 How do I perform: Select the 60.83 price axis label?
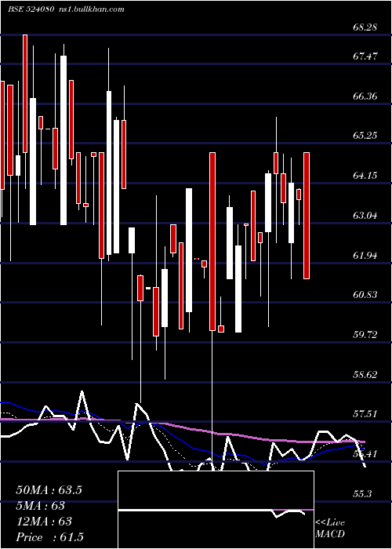tap(365, 295)
